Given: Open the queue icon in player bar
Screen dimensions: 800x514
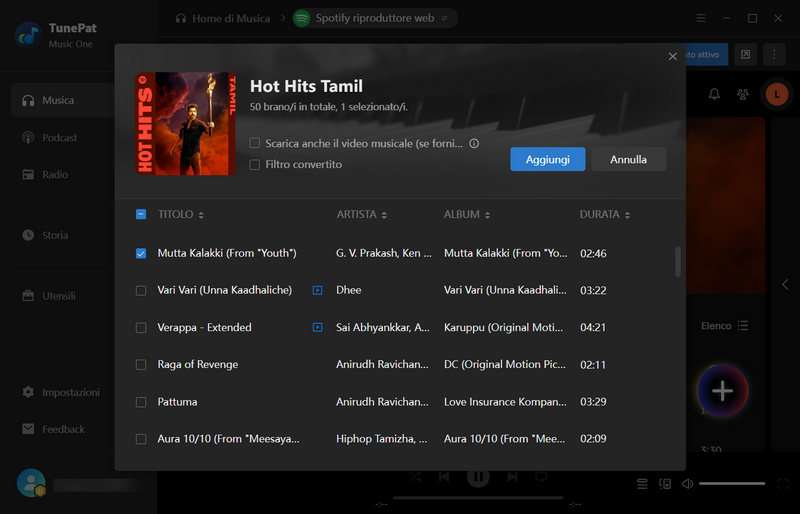Looking at the screenshot, I should click(642, 483).
